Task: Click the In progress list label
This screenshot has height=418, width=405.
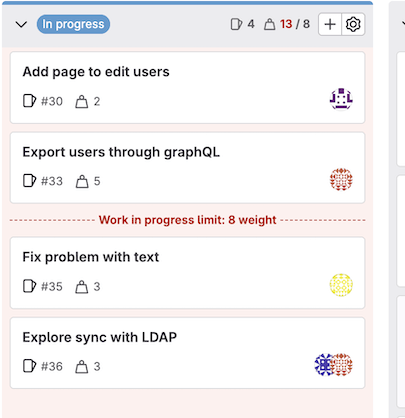Action: click(73, 24)
